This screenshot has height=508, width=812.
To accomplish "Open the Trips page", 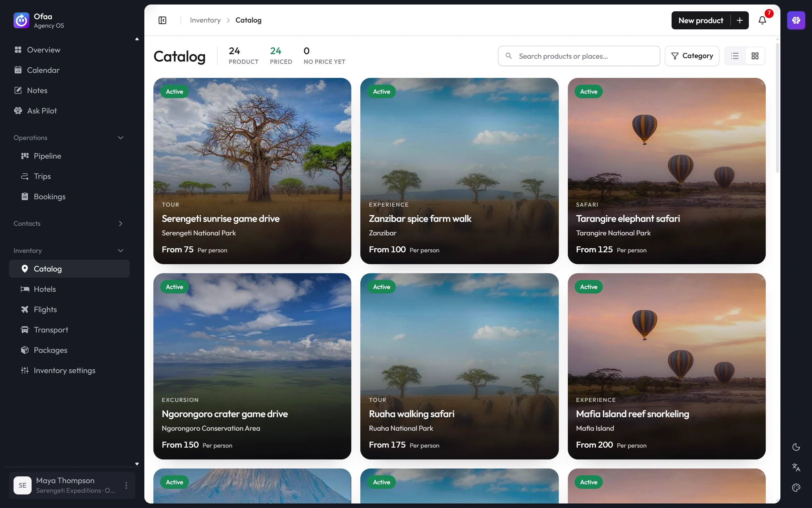I will point(69,176).
